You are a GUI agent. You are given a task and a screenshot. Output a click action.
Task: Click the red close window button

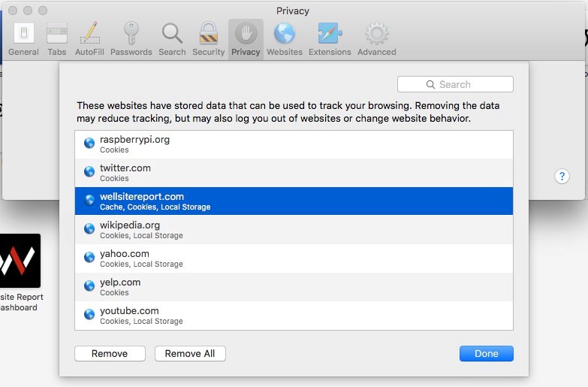point(13,11)
